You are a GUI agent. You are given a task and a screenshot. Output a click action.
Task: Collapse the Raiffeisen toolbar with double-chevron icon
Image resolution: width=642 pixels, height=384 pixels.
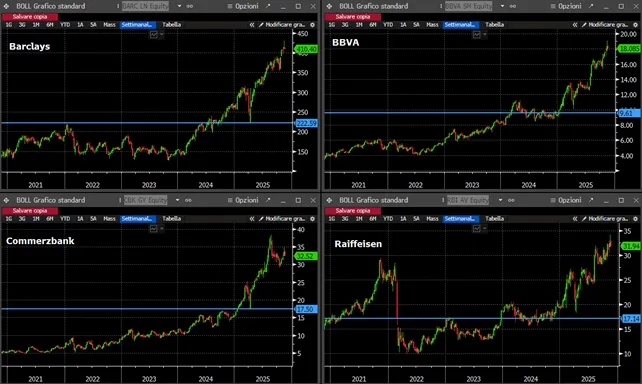pyautogui.click(x=575, y=219)
